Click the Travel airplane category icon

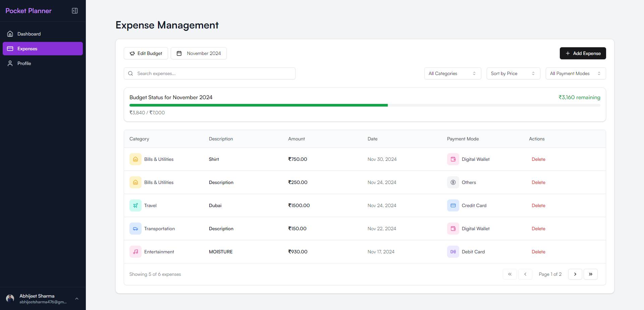135,205
